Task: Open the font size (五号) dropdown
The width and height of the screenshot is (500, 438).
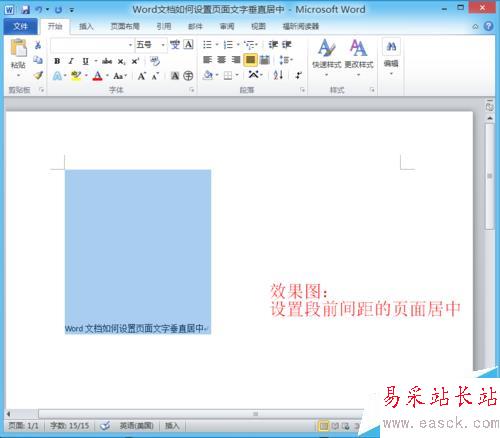Action: pyautogui.click(x=163, y=45)
